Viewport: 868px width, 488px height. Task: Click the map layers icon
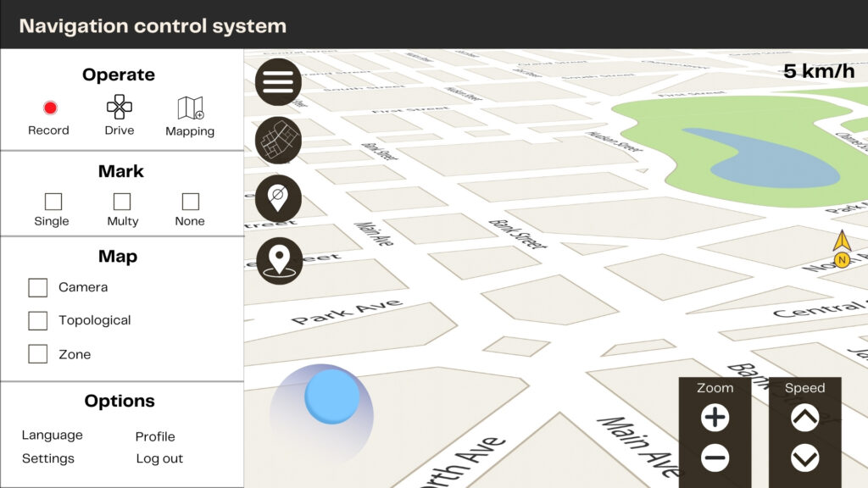tap(278, 141)
